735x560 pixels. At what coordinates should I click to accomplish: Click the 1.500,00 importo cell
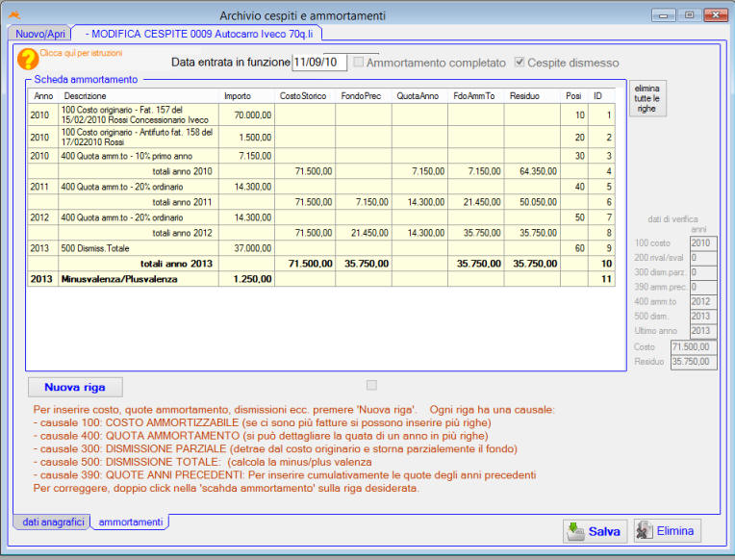[x=246, y=137]
